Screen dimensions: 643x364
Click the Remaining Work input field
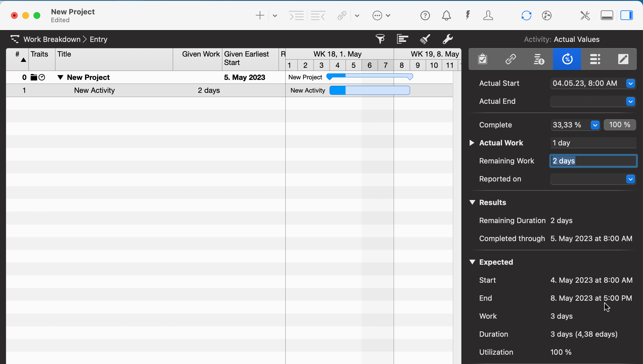click(x=593, y=161)
